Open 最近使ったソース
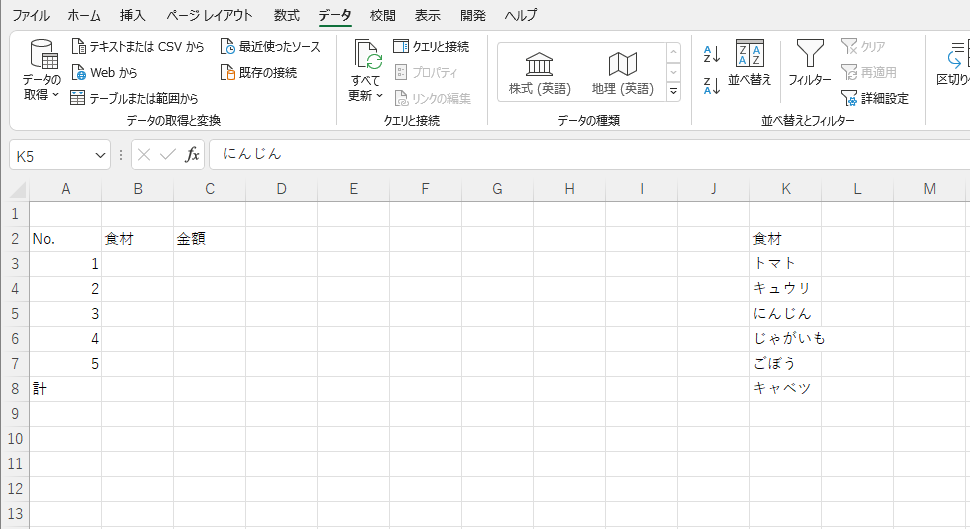This screenshot has height=529, width=970. click(271, 46)
